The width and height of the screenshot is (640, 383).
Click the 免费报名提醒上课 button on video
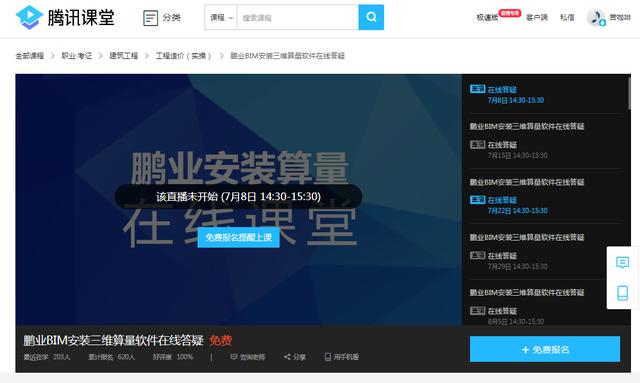tap(238, 237)
